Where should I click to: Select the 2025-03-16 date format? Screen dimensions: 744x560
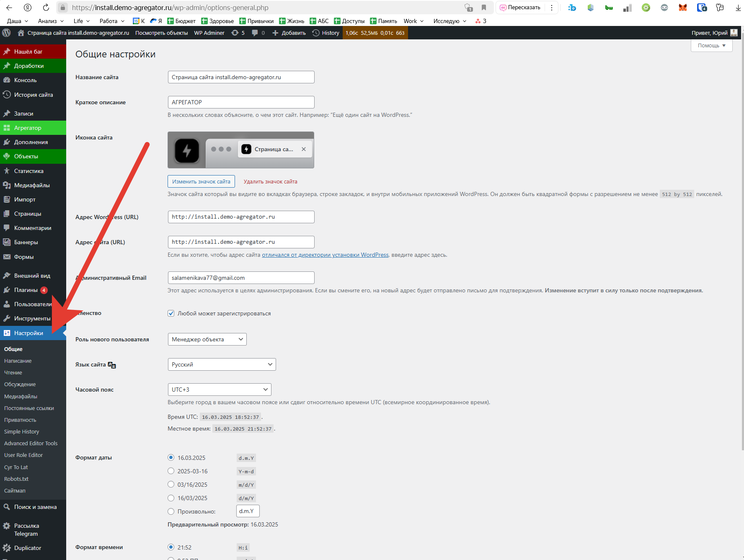(171, 471)
